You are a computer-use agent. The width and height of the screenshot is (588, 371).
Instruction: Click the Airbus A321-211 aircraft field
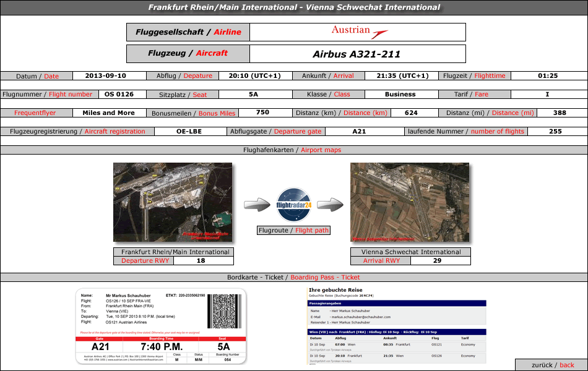pos(357,54)
